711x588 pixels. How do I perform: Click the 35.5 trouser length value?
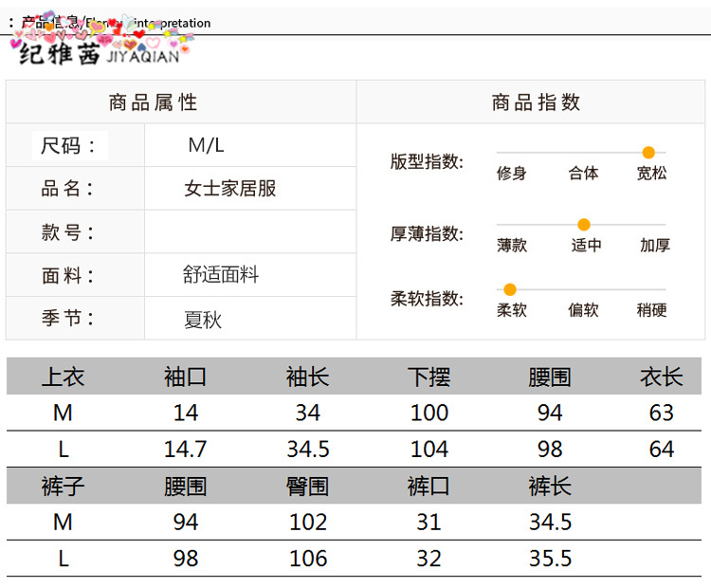pos(550,558)
